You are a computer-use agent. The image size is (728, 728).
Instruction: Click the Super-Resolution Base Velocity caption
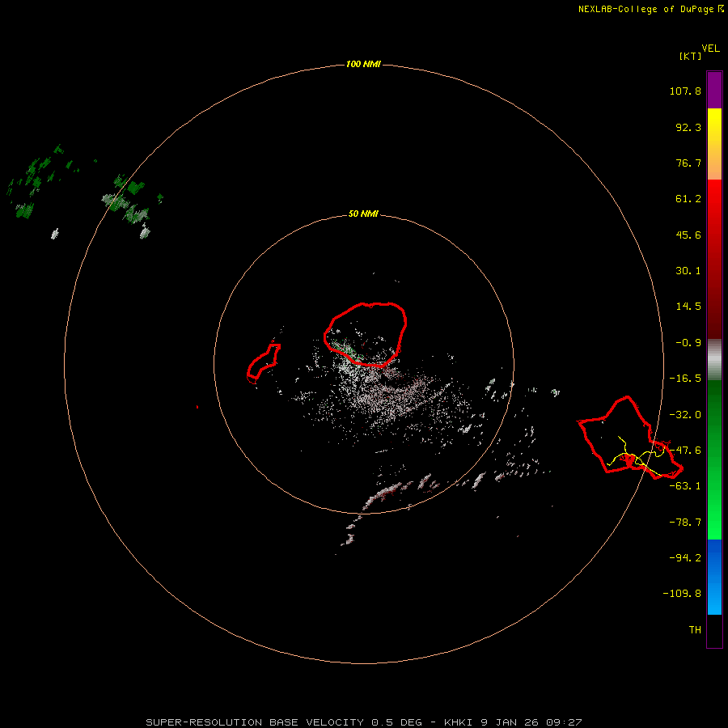coord(363,722)
